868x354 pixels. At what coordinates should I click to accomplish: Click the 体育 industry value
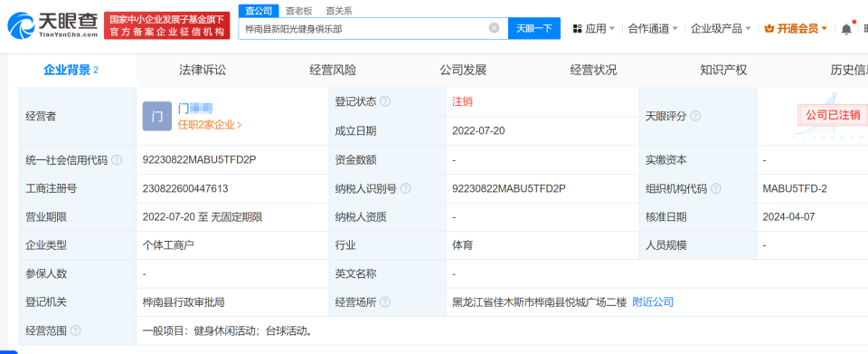462,244
